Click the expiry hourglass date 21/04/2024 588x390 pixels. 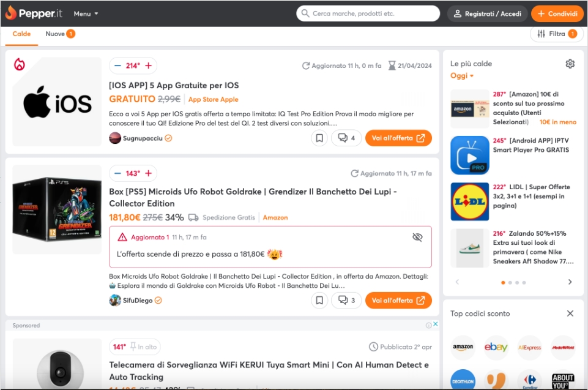[x=410, y=66]
